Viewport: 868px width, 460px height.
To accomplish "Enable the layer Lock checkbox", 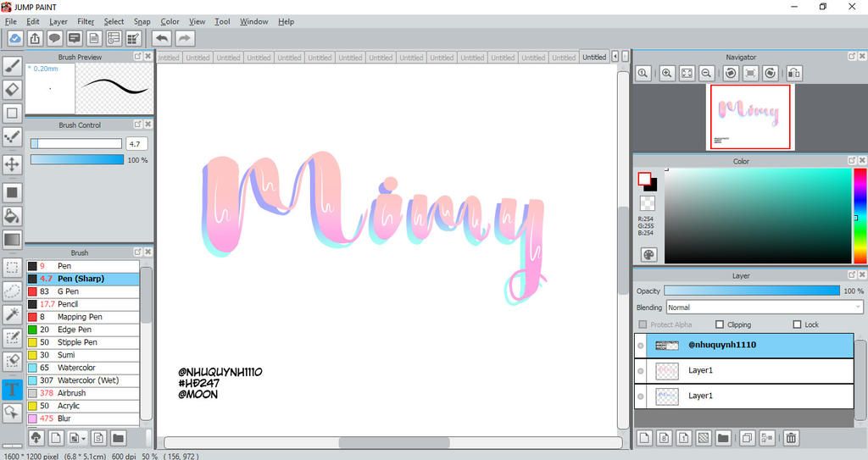I will 797,324.
